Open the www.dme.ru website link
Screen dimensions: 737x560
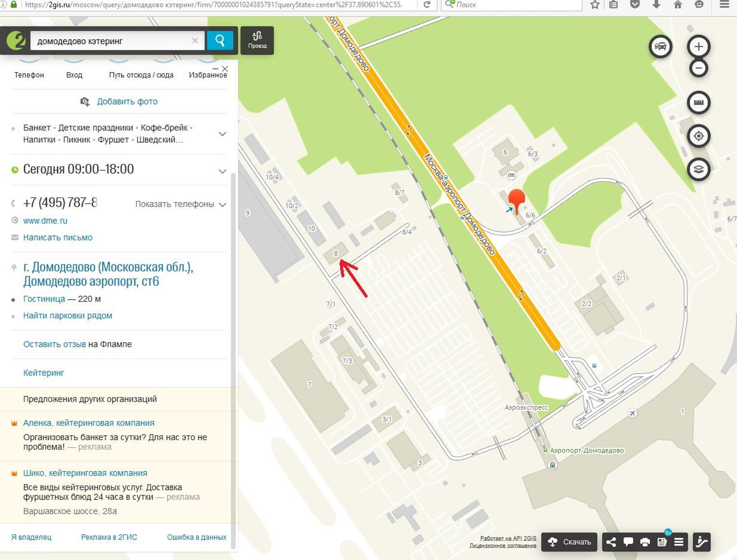click(45, 221)
